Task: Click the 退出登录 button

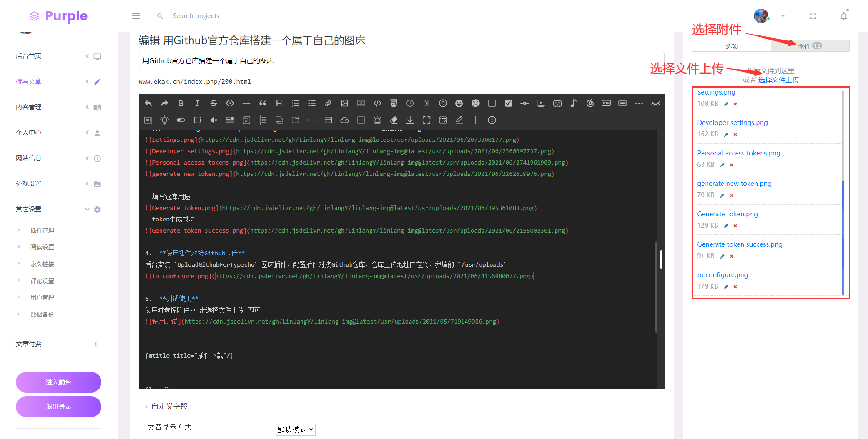Action: pyautogui.click(x=59, y=407)
